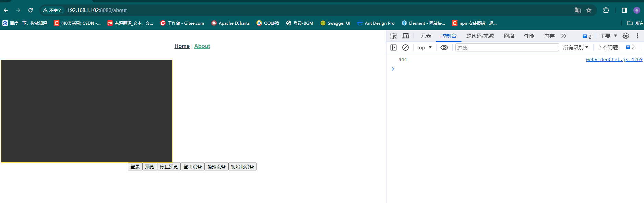Screen dimensions: 644x203
Task: Toggle the device toolbar icon
Action: [x=406, y=36]
